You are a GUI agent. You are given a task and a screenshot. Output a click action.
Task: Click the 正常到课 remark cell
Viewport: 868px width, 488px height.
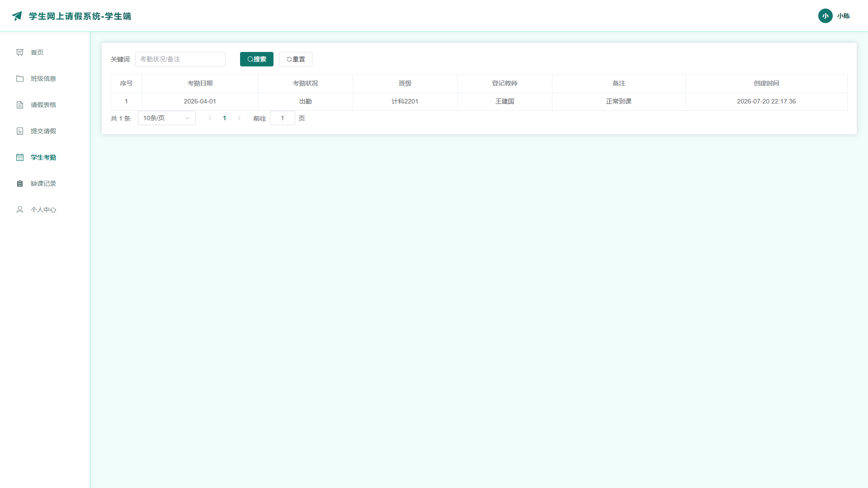(x=618, y=101)
